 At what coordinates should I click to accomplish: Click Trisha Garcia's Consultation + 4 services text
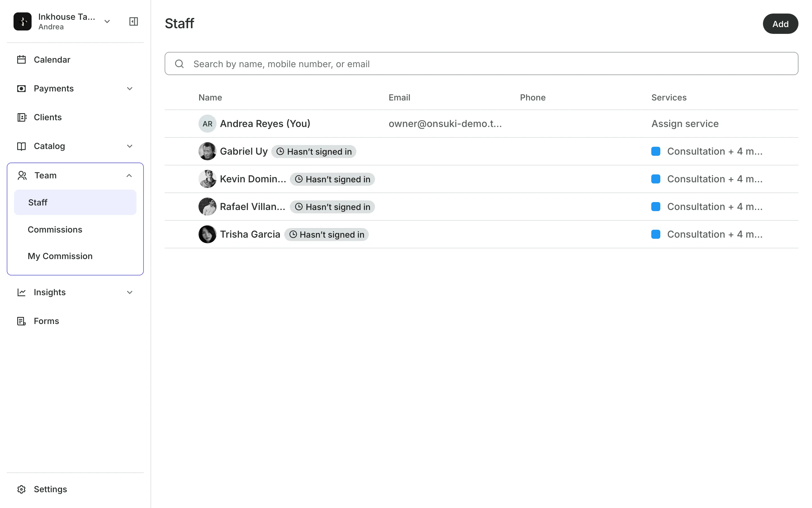pos(715,234)
